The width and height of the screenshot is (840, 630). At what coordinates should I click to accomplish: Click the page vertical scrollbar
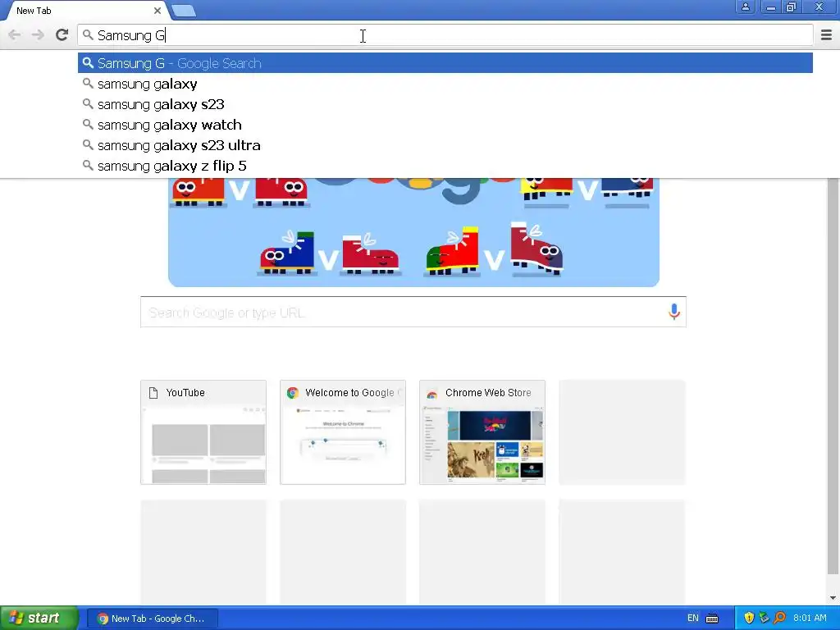(833, 375)
